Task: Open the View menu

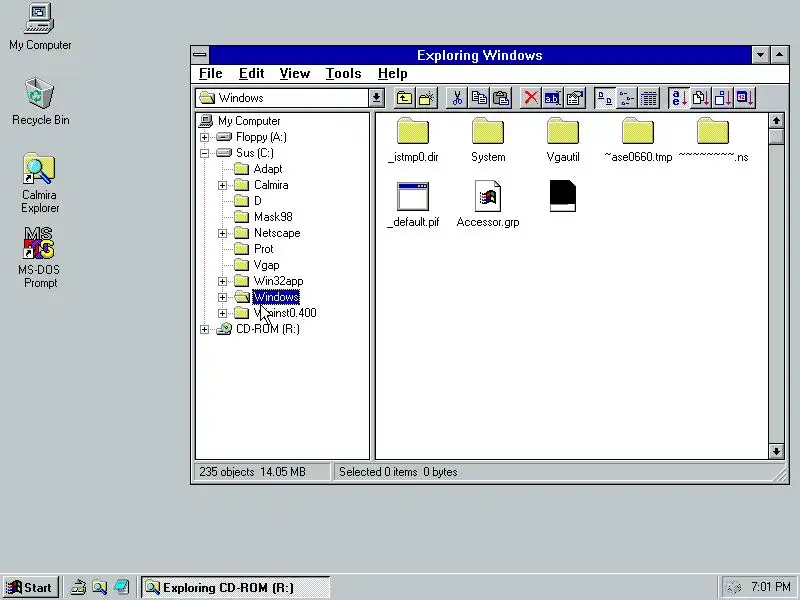Action: [294, 73]
